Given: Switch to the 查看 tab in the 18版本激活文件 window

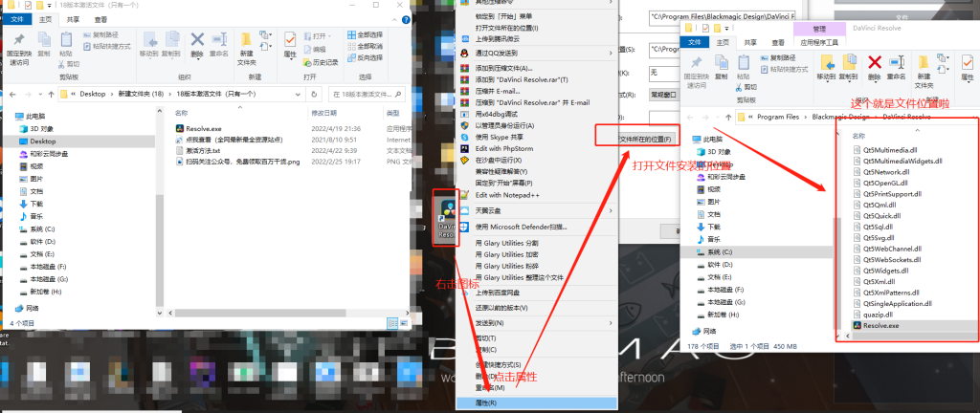Looking at the screenshot, I should (x=101, y=18).
